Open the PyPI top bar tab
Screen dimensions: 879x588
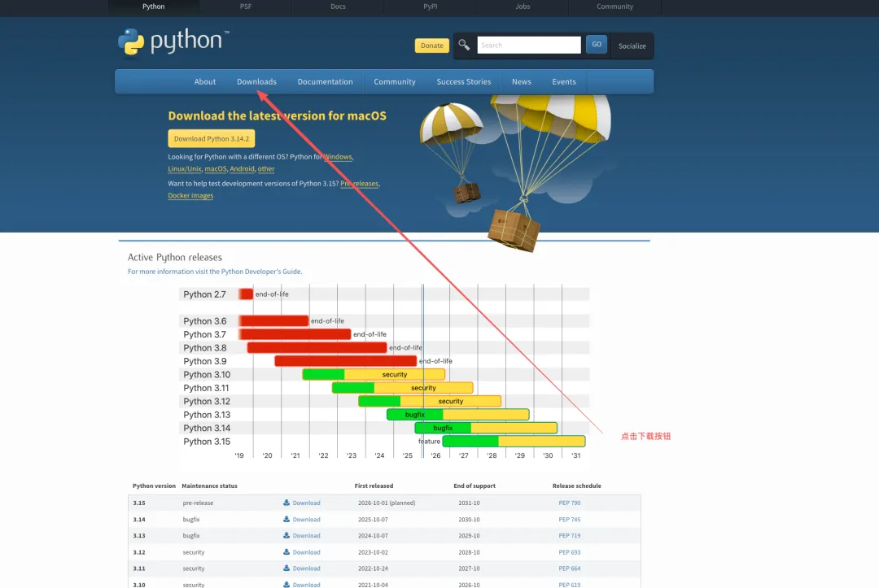431,7
